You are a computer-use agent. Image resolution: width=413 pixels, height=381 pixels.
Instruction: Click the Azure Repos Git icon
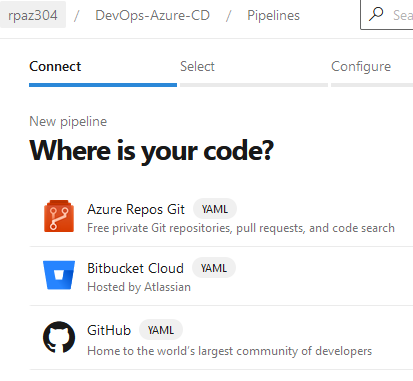tap(59, 216)
